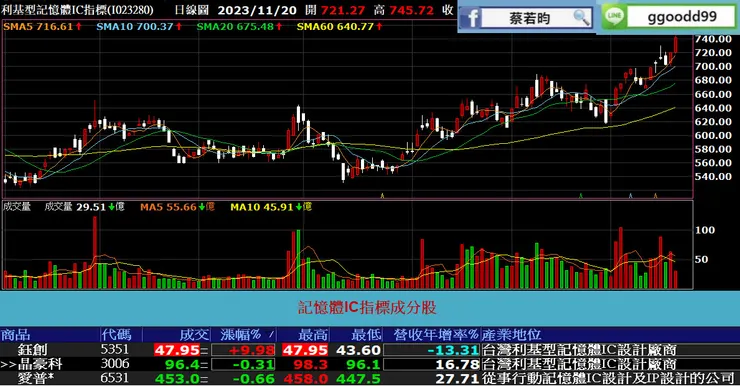Click the LINE ID field ggoodd99
This screenshot has height=386, width=740.
pos(682,17)
